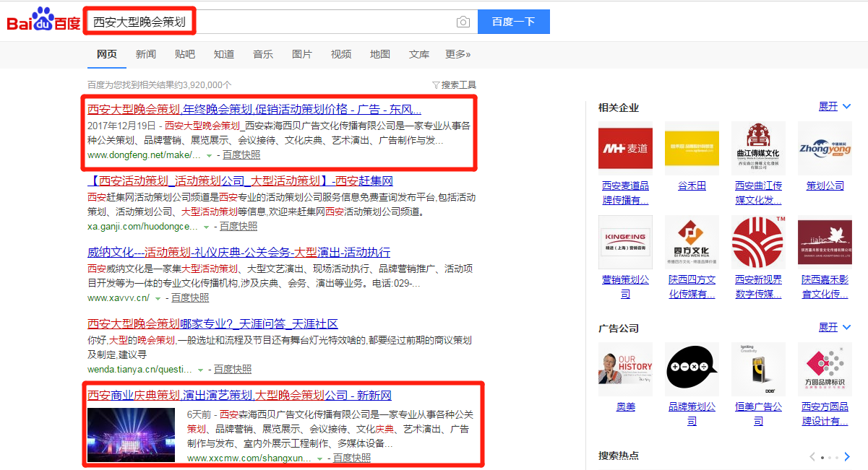Click the 奥美 OUR HISTORY image
This screenshot has height=470, width=868.
tap(625, 369)
